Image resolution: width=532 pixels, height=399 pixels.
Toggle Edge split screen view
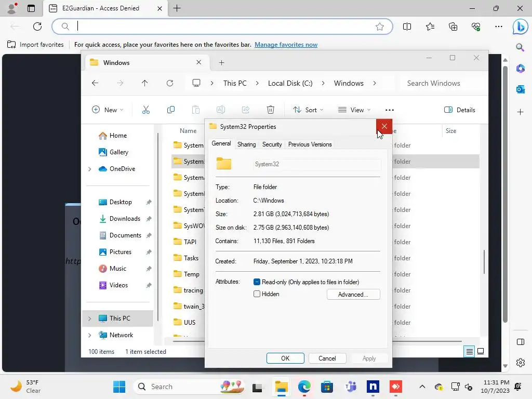(407, 26)
